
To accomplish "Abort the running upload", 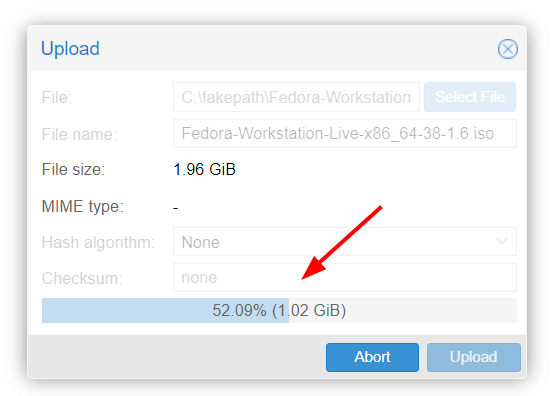I will [372, 357].
